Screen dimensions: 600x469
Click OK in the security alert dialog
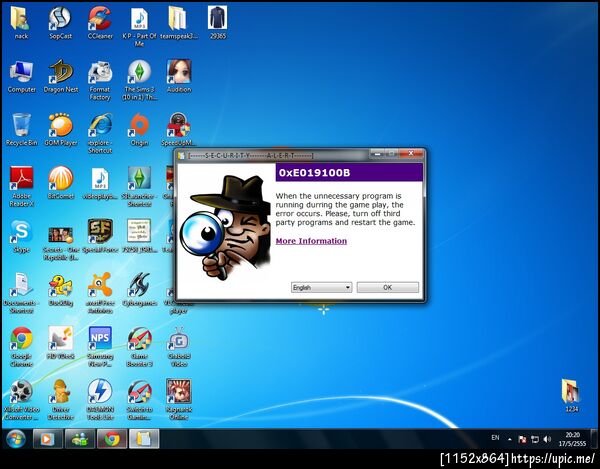pyautogui.click(x=387, y=287)
